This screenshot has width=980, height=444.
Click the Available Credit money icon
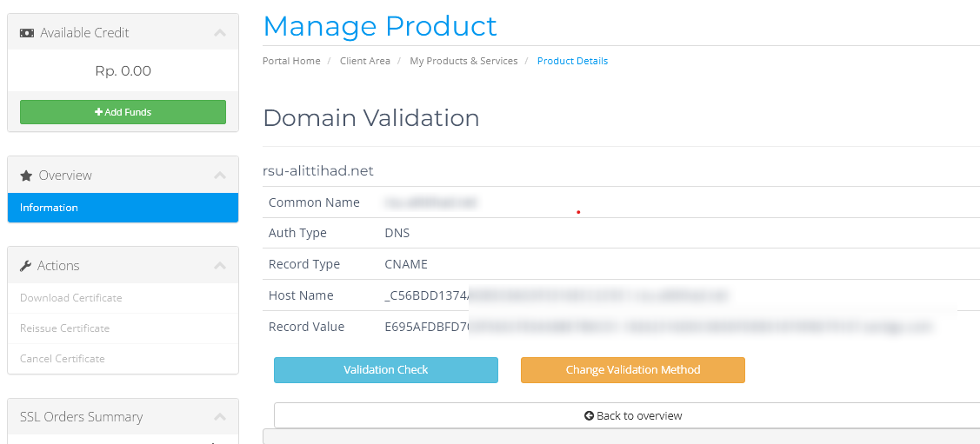(27, 33)
